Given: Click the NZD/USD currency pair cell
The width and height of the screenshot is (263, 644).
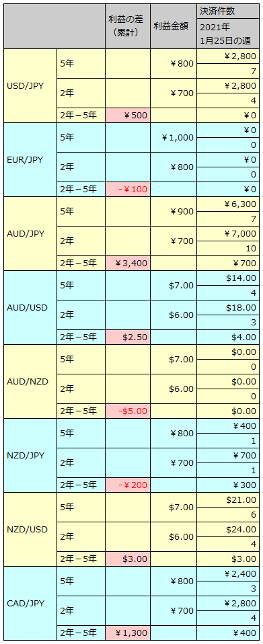Looking at the screenshot, I should coord(30,530).
